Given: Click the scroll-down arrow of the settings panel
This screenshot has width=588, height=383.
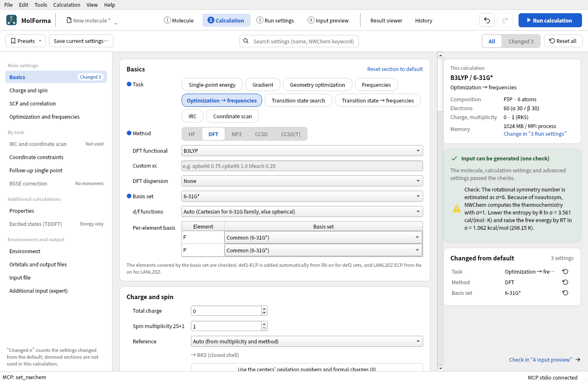Looking at the screenshot, I should (440, 368).
